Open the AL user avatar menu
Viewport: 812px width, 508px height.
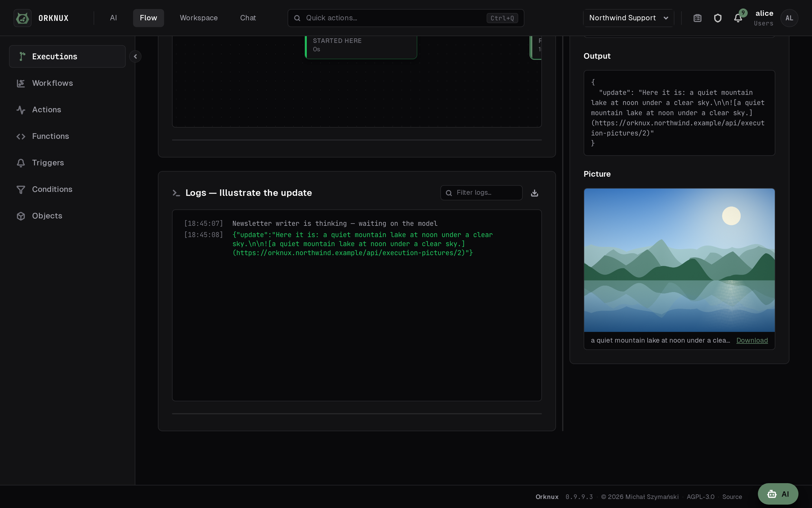789,18
